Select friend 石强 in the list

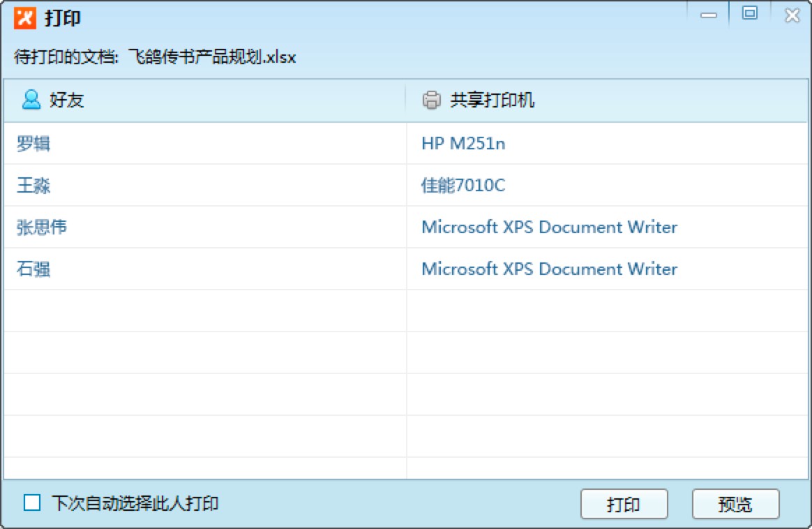[33, 269]
